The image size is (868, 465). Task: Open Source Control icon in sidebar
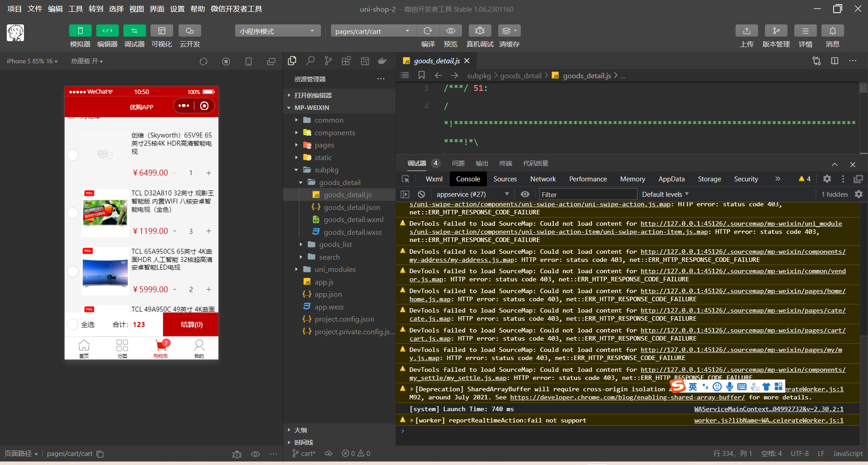(328, 61)
